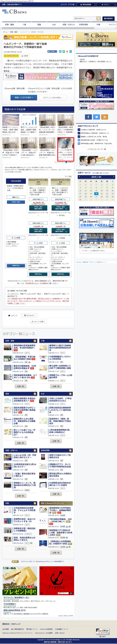Image resolution: width=117 pixels, height=644 pixels.
Task: Open the 詳細検索 advanced search
Action: click(x=108, y=19)
